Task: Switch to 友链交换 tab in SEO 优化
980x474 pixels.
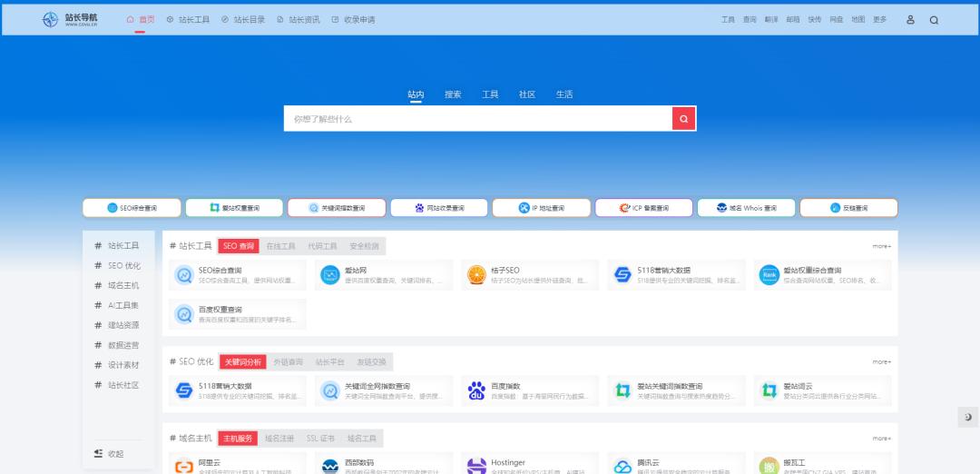Action: point(372,361)
